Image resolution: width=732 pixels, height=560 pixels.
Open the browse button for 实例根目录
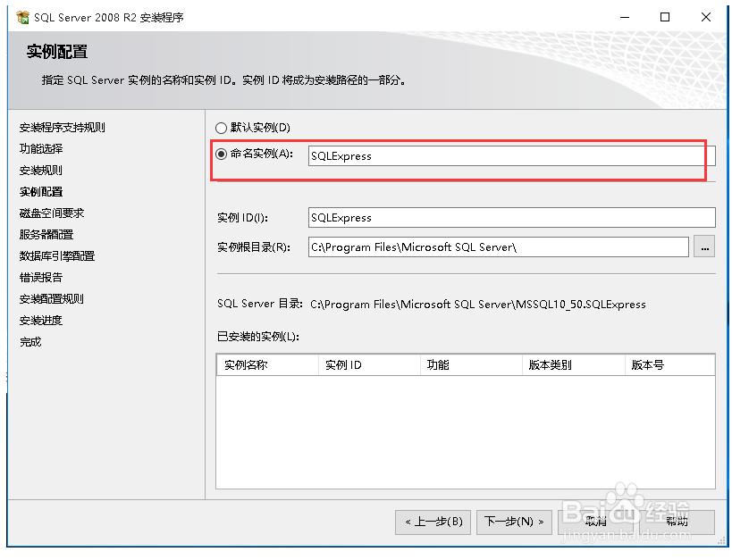point(703,247)
